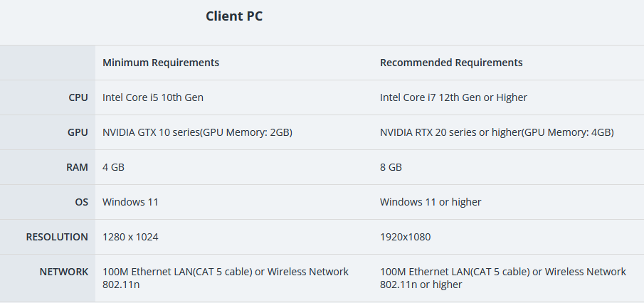Click the minimum Windows 11 cell
The height and width of the screenshot is (303, 644).
tap(130, 202)
